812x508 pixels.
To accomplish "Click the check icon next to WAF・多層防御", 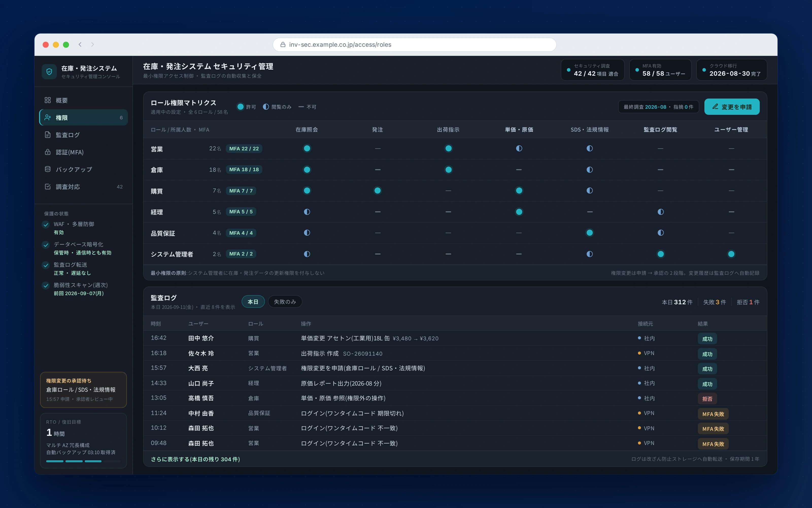I will click(x=46, y=225).
